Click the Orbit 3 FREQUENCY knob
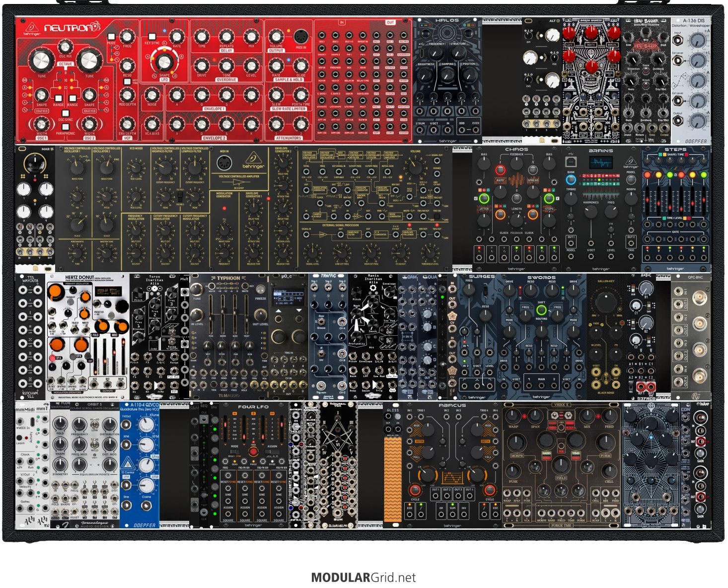The width and height of the screenshot is (728, 588). [x=79, y=424]
